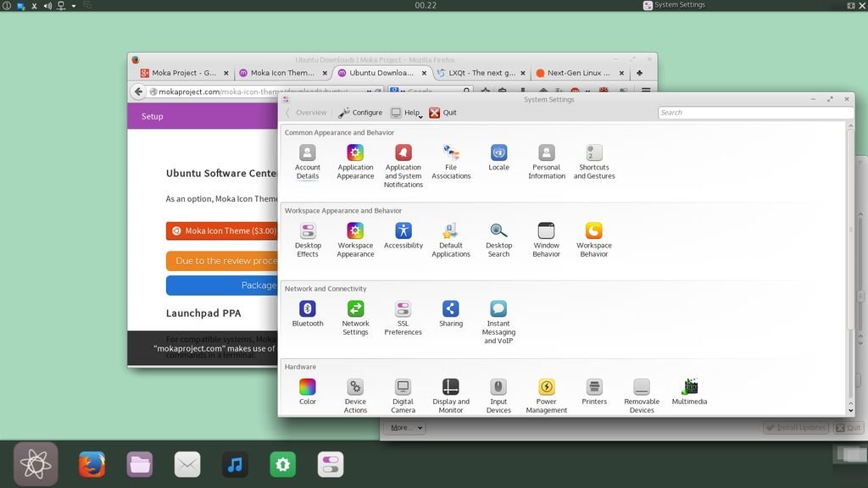Quit System Settings via toolbar
Viewport: 868px width, 488px height.
(442, 113)
